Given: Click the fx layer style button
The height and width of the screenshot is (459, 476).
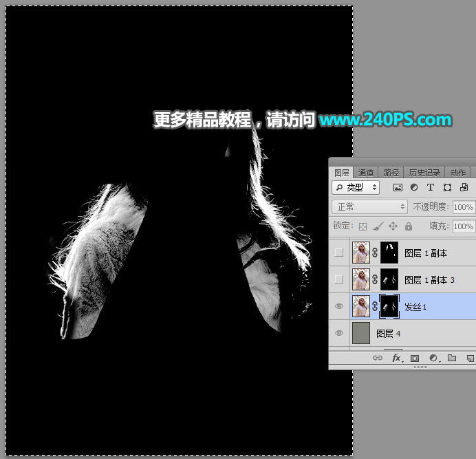Looking at the screenshot, I should (398, 358).
